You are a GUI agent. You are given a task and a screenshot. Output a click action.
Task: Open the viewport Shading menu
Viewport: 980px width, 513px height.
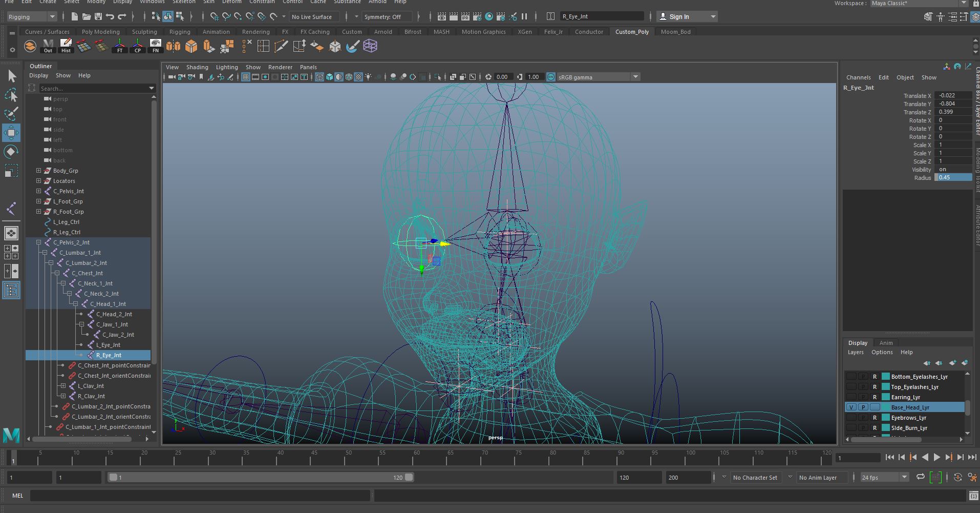[x=197, y=67]
